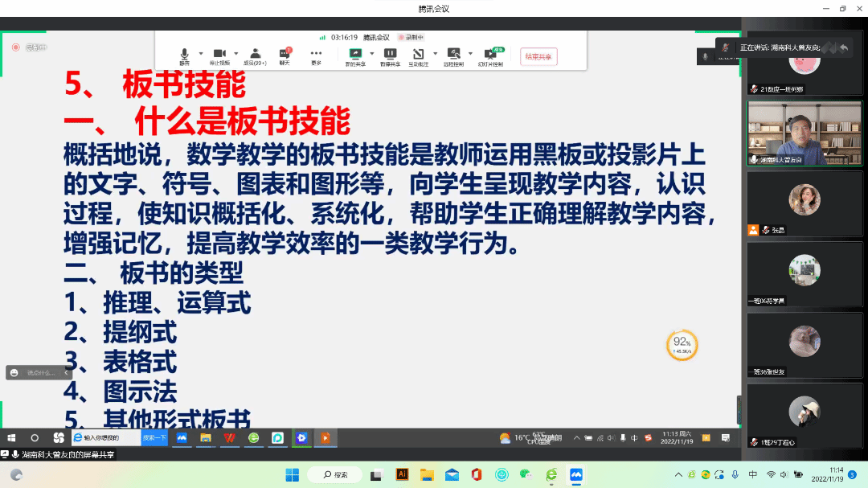Select the speaker's video thumbnail 湖南科大曾友良

point(804,133)
